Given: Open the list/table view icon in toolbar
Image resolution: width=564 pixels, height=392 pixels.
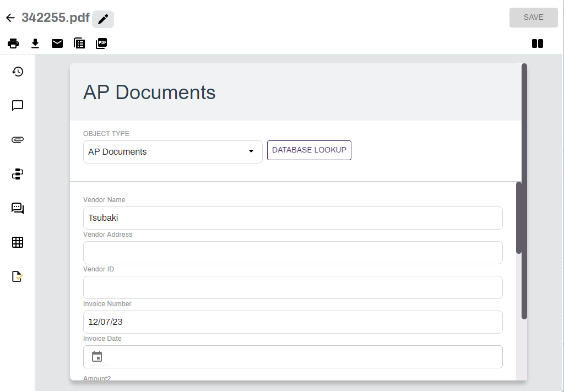Looking at the screenshot, I should pos(79,43).
